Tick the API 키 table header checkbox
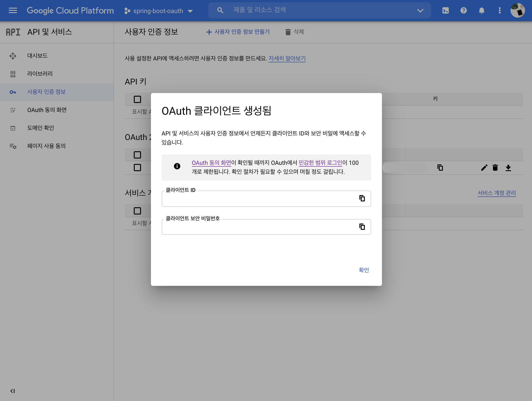The width and height of the screenshot is (532, 401). click(x=137, y=99)
